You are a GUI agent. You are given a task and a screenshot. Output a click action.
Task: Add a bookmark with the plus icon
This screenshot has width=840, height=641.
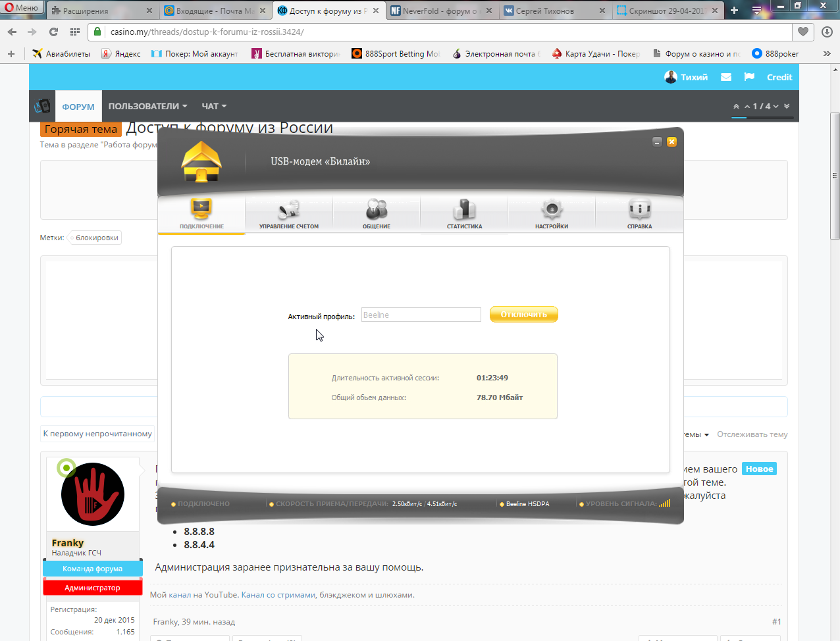pyautogui.click(x=11, y=54)
